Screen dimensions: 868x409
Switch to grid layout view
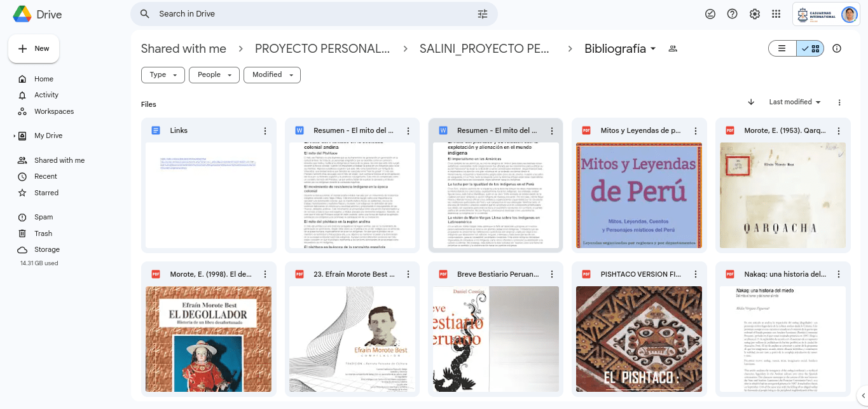pyautogui.click(x=810, y=48)
